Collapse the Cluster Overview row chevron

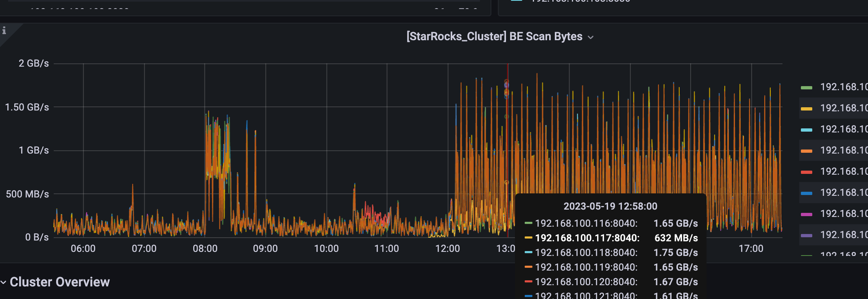(x=4, y=282)
